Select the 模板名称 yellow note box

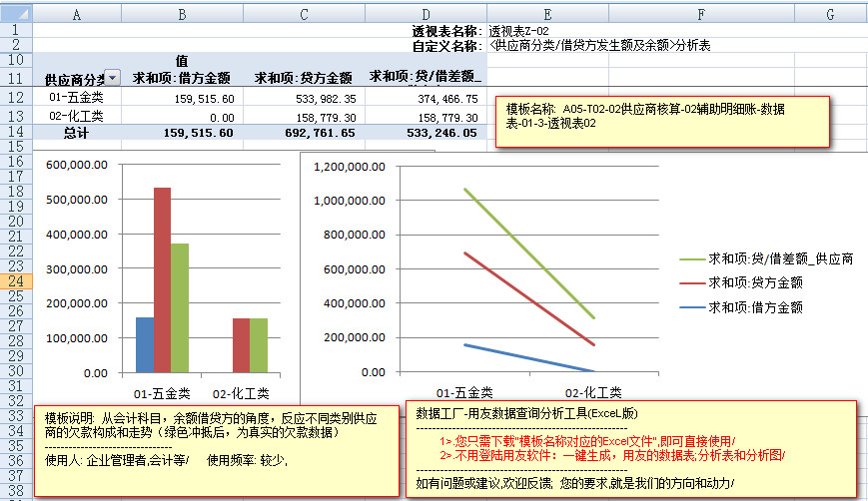coord(662,121)
